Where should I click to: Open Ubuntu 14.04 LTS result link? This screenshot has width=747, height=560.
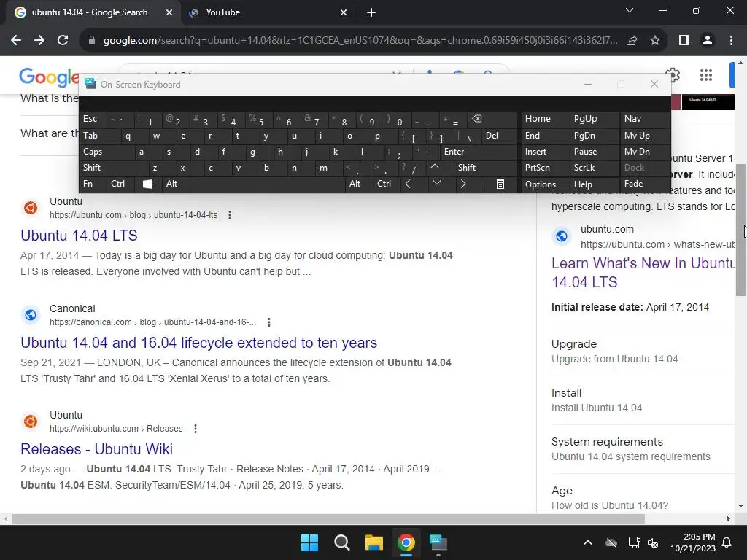point(79,236)
